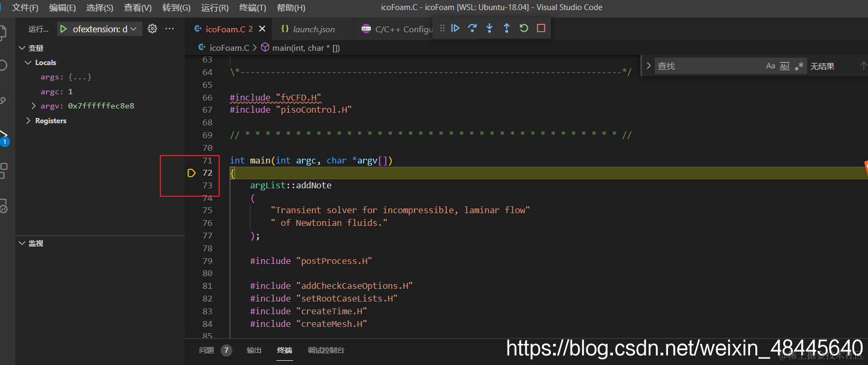The image size is (868, 365).
Task: Open the 文件(F) menu
Action: [25, 7]
